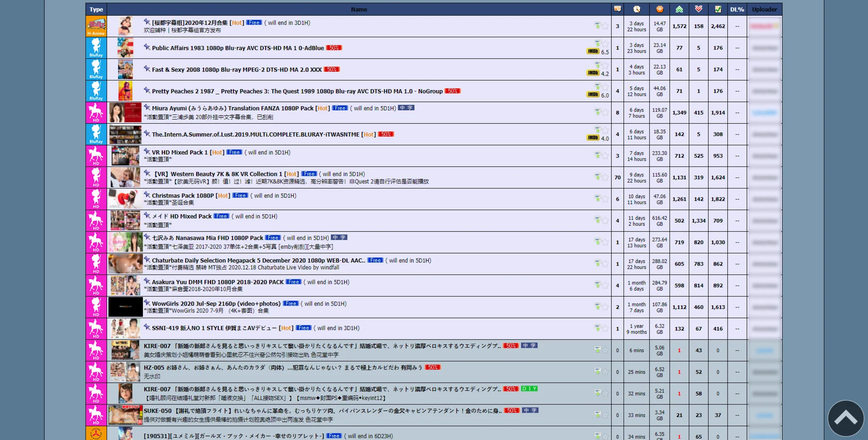Image resolution: width=868 pixels, height=440 pixels.
Task: Open WowGirls 2020 Jul-Sep black thumbnail
Action: (125, 307)
